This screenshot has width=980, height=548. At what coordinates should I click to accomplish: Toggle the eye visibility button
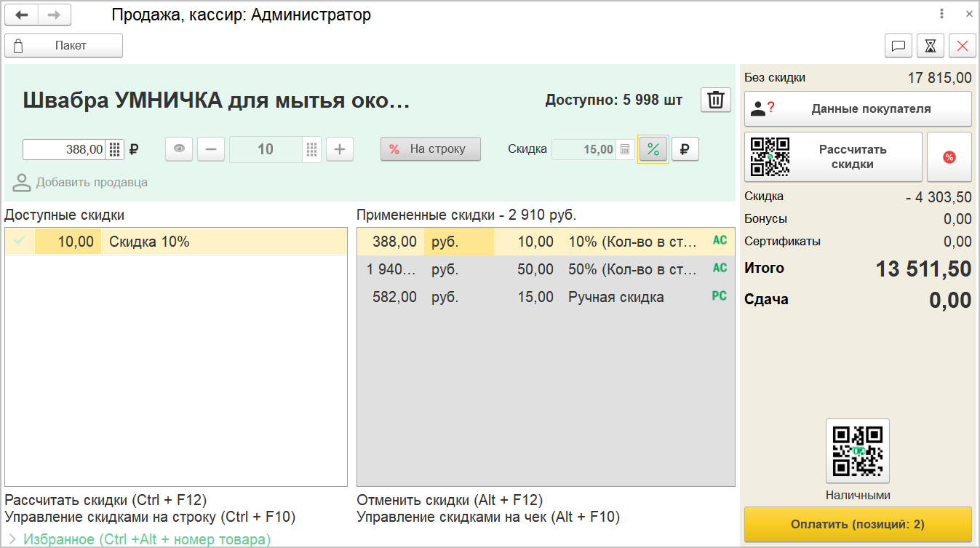tap(179, 150)
